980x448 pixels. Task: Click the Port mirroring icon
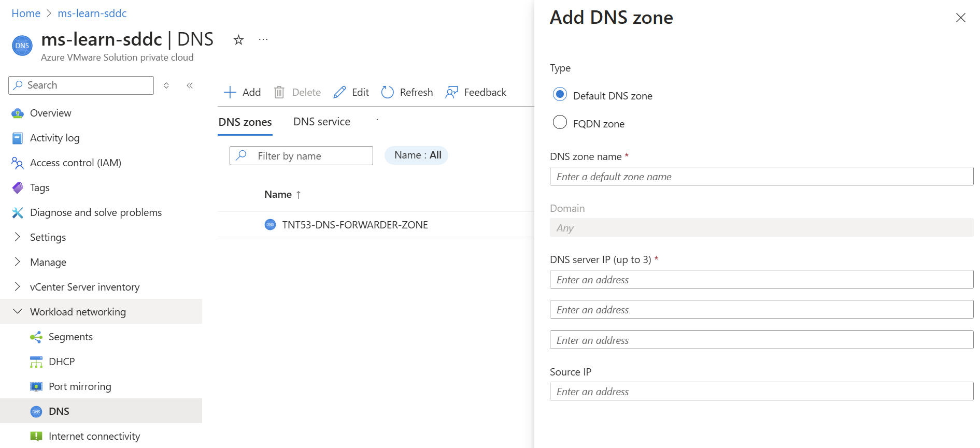coord(36,387)
